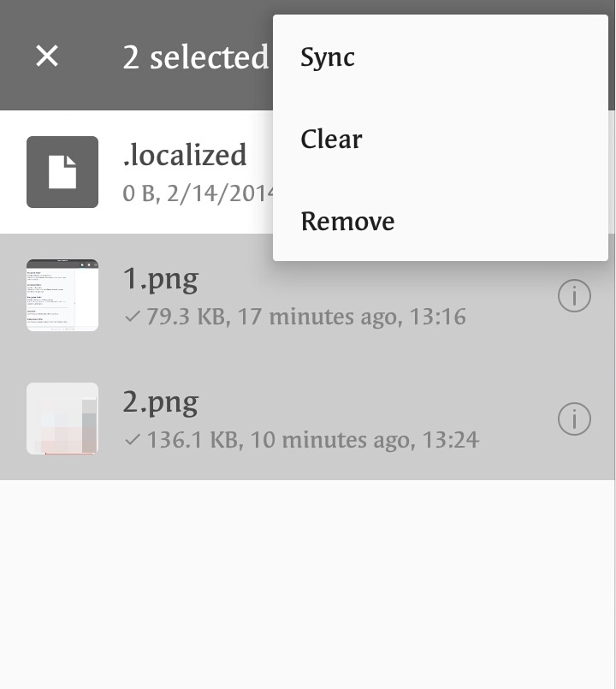Click the sync checkmark beside 79.3 KB
This screenshot has width=616, height=689.
[132, 317]
